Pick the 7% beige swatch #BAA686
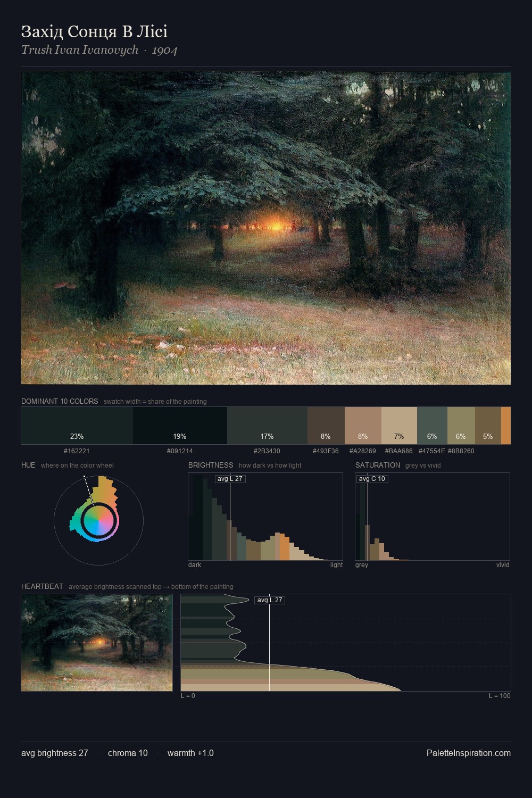Screen dimensions: 532x798 coord(399,426)
